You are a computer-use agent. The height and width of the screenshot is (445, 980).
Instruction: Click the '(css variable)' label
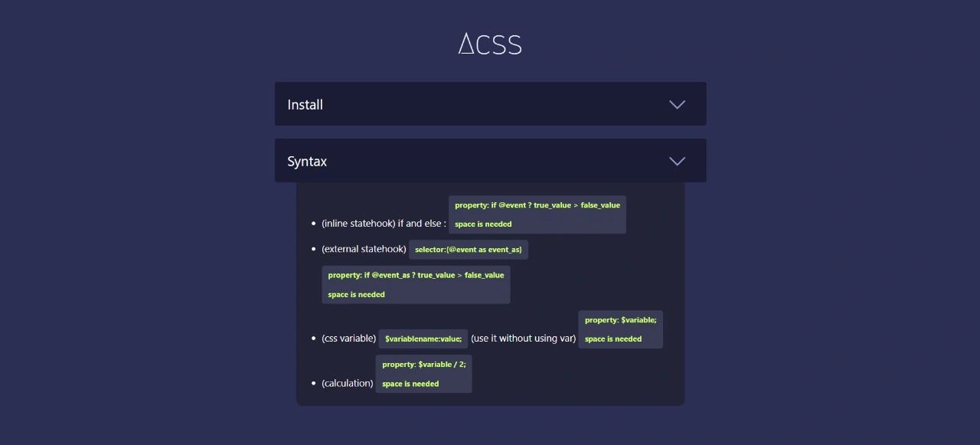tap(348, 339)
